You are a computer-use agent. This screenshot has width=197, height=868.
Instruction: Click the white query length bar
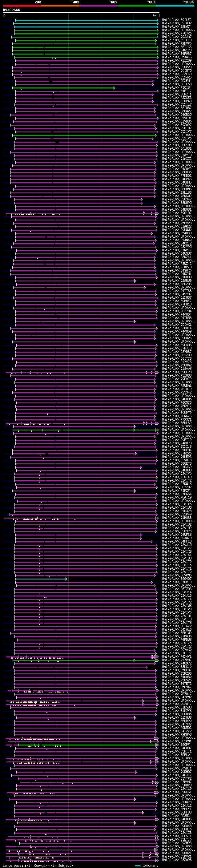pos(81,13)
